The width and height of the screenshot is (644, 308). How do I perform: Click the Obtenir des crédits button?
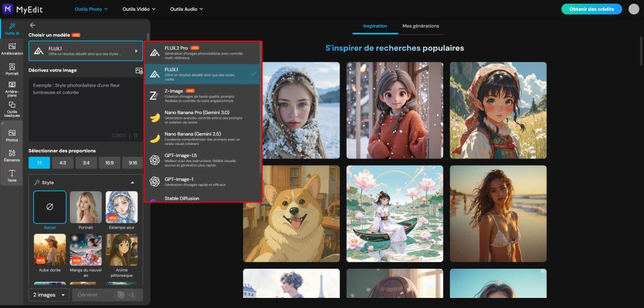pos(592,9)
